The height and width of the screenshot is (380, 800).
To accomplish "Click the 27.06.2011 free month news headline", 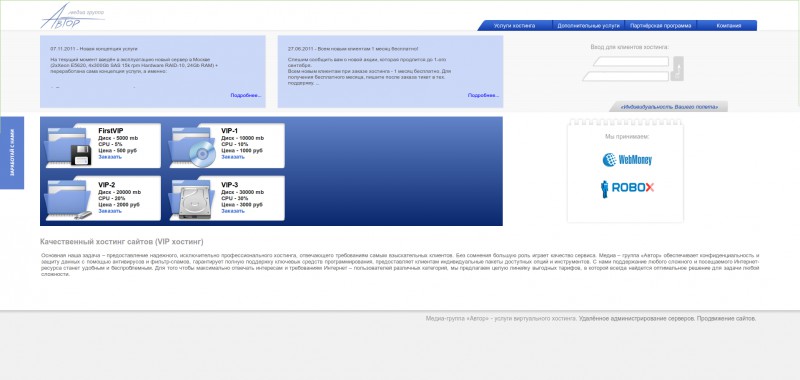I will [x=353, y=49].
